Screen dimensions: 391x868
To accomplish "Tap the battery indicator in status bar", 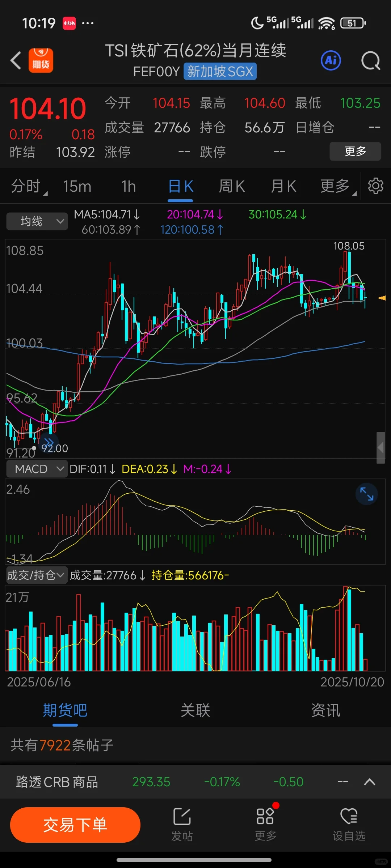I will click(x=353, y=24).
